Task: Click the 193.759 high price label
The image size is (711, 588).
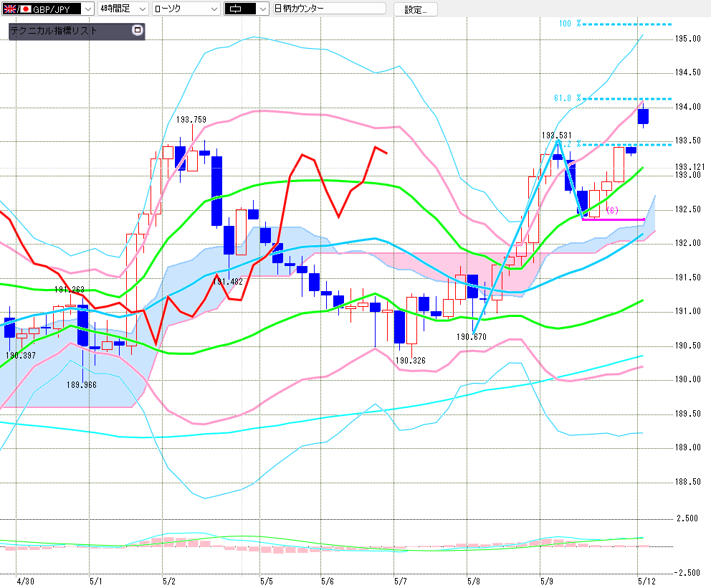Action: pyautogui.click(x=191, y=120)
